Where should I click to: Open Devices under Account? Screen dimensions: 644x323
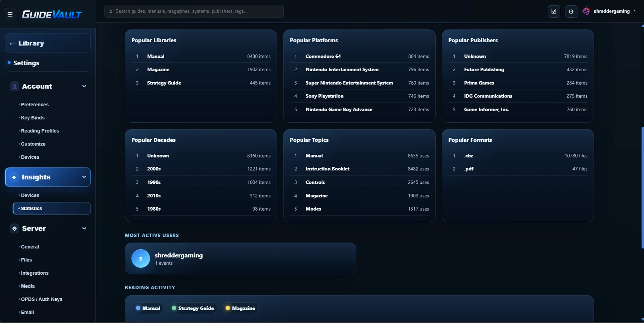[30, 157]
